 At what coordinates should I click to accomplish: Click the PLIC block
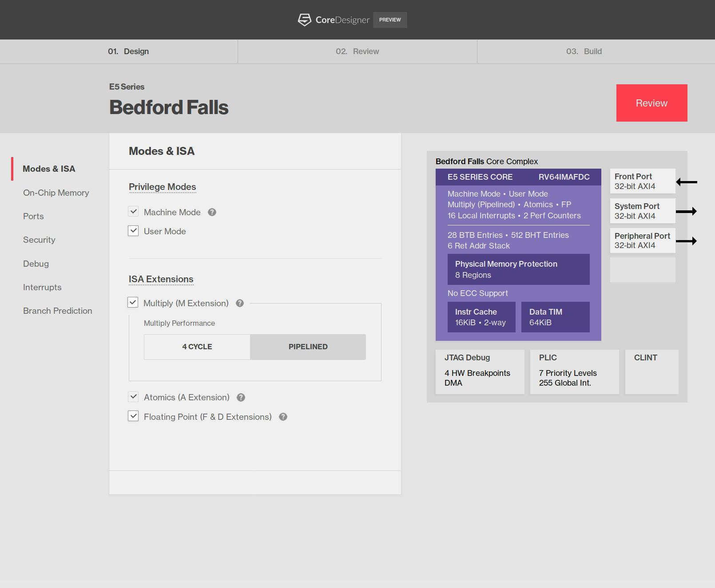coord(575,372)
